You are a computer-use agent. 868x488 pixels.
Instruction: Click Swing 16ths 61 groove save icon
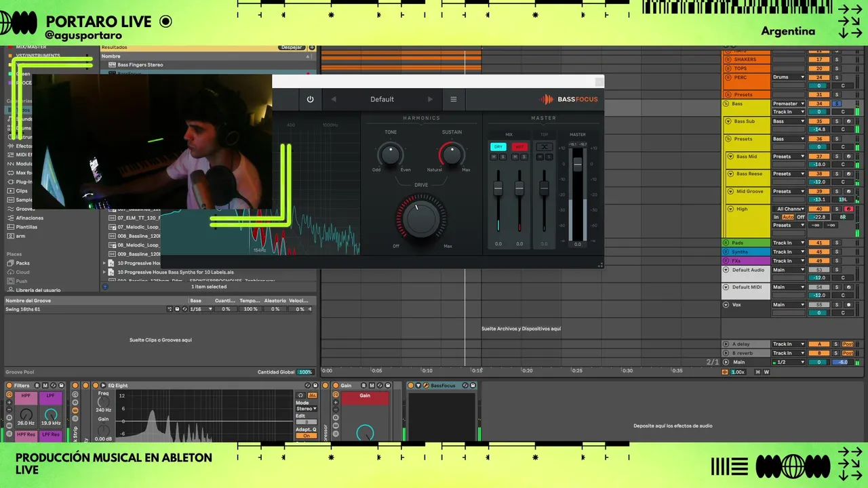(177, 309)
